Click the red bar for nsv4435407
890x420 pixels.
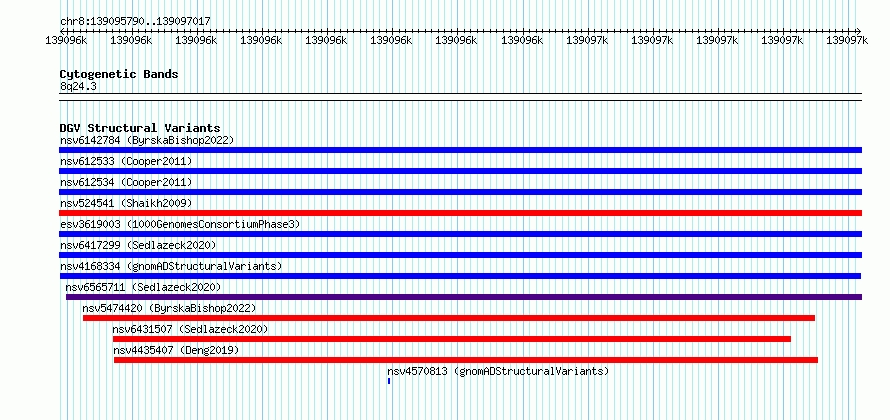coord(466,360)
